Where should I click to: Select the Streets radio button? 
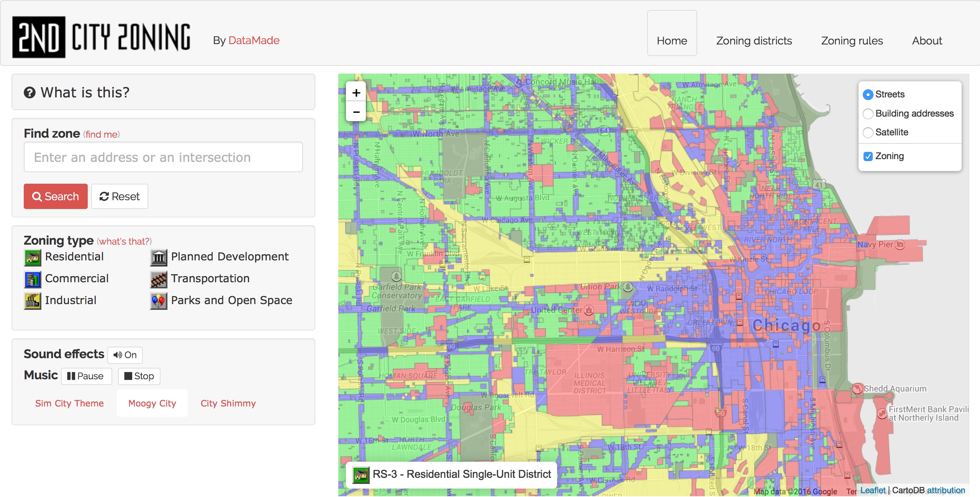pyautogui.click(x=868, y=95)
